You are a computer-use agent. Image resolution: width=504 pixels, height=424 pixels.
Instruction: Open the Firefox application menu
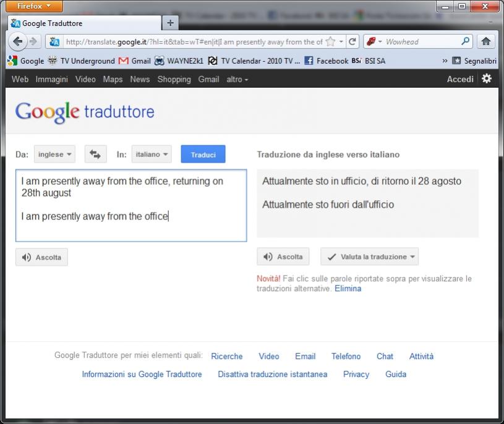(34, 6)
